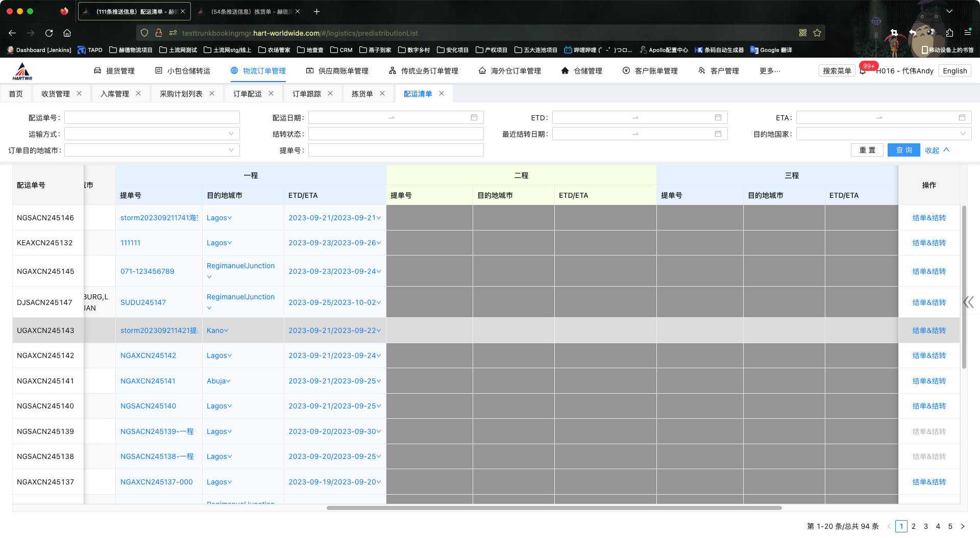The image size is (980, 538).
Task: Switch to the 订单跟踪 tab
Action: point(306,94)
